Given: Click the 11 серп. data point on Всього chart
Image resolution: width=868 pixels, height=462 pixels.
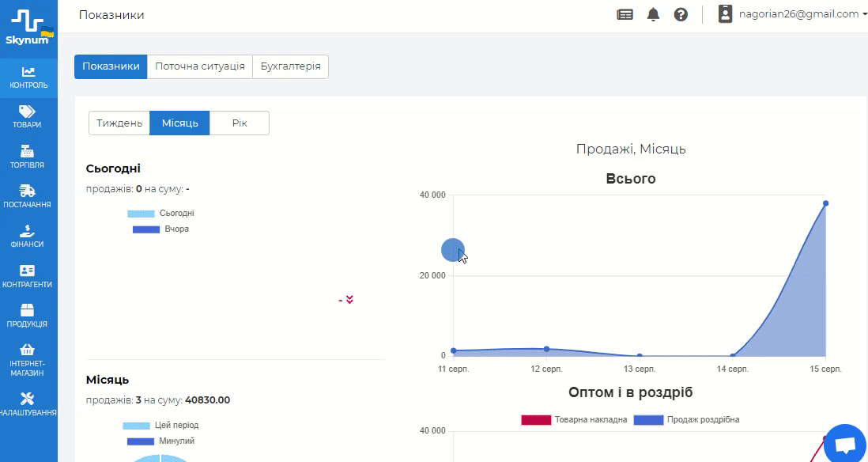Looking at the screenshot, I should tap(454, 350).
